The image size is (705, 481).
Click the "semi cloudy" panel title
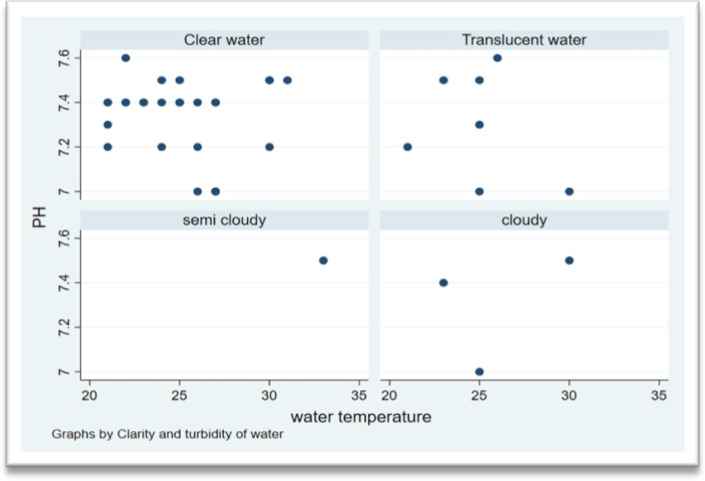pyautogui.click(x=224, y=220)
